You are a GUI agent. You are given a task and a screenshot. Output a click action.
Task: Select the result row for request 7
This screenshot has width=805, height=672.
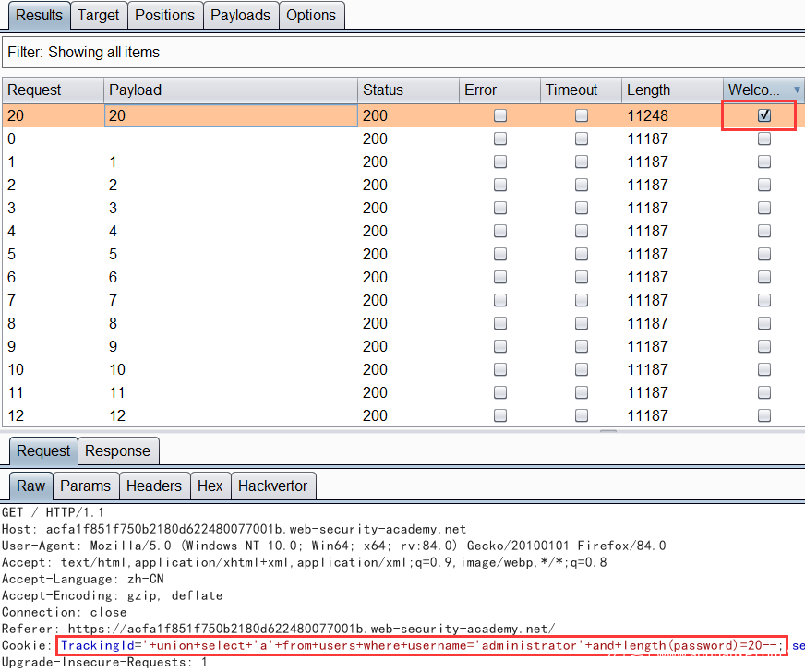pyautogui.click(x=231, y=300)
